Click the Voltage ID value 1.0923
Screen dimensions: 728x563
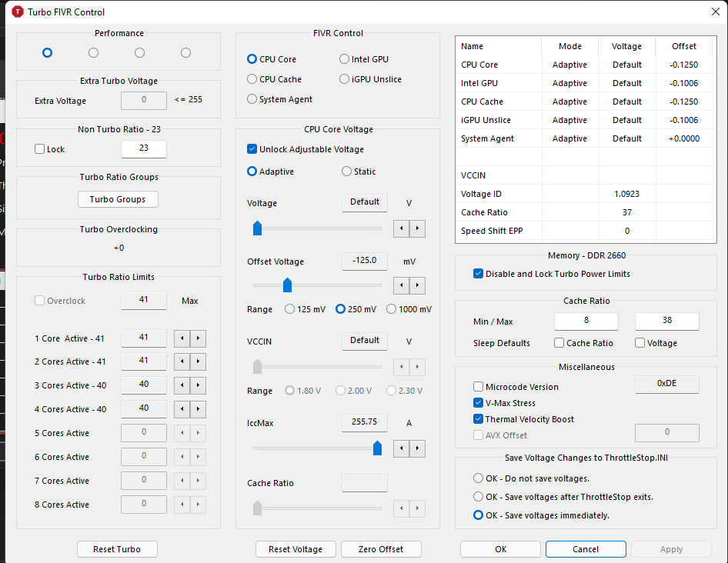click(x=626, y=194)
